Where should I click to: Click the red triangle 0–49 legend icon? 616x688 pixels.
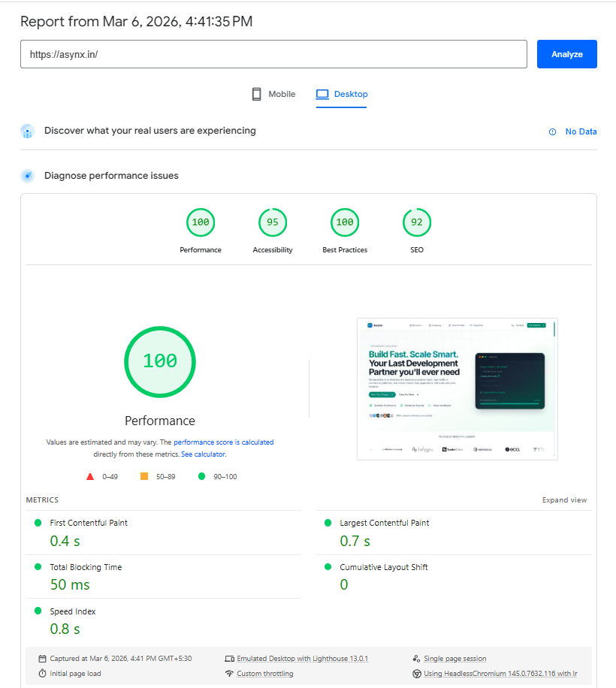[90, 476]
